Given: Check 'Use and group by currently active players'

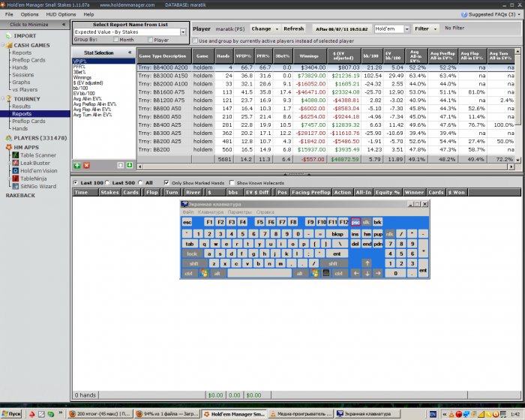Looking at the screenshot, I should coord(195,40).
